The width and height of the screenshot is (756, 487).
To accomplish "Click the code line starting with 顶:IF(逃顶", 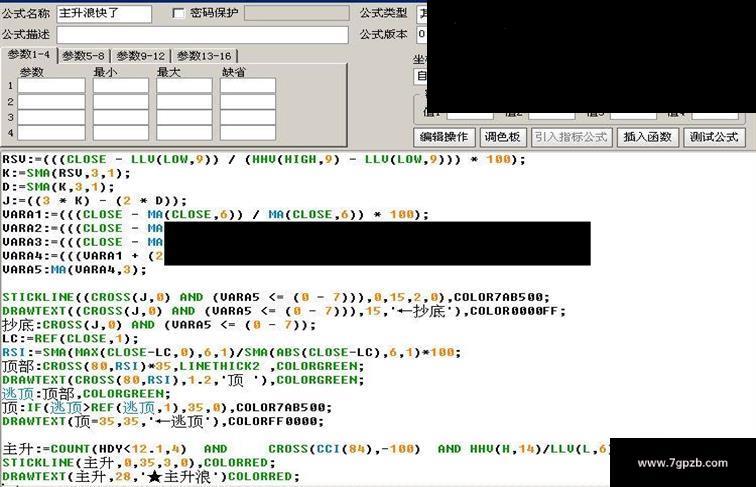I will tap(167, 408).
